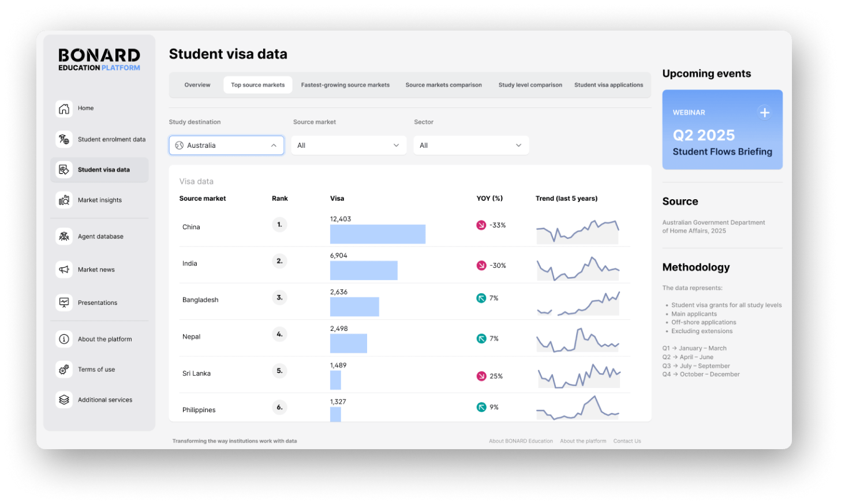The width and height of the screenshot is (841, 504).
Task: Open the Sector dropdown
Action: (519, 145)
